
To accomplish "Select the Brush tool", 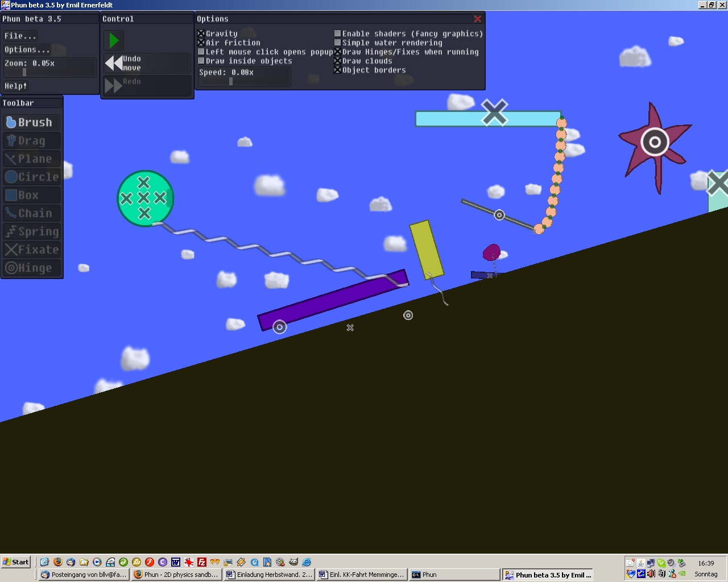I will [x=32, y=122].
